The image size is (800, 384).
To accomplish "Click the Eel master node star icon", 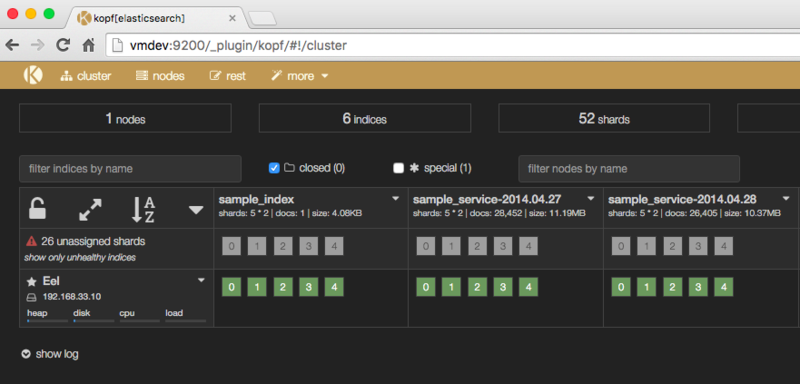I will pos(31,281).
